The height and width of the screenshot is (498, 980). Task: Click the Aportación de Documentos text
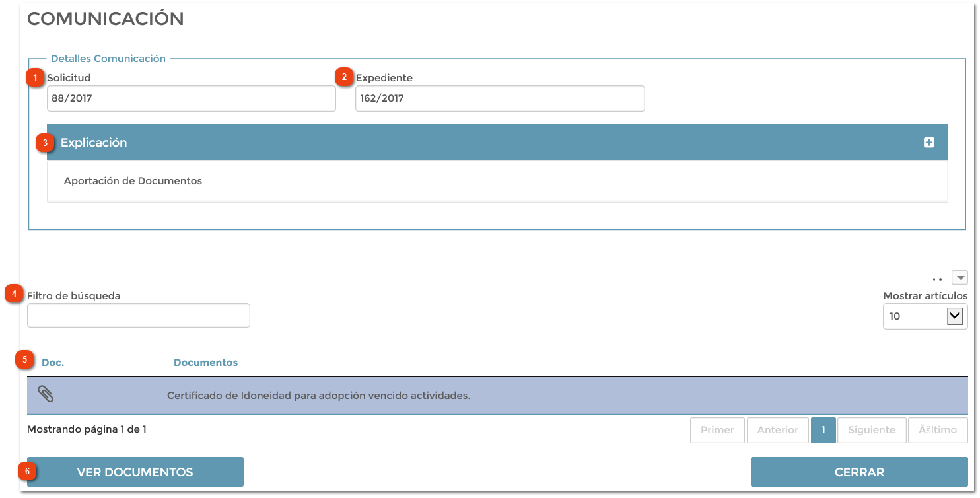[133, 181]
